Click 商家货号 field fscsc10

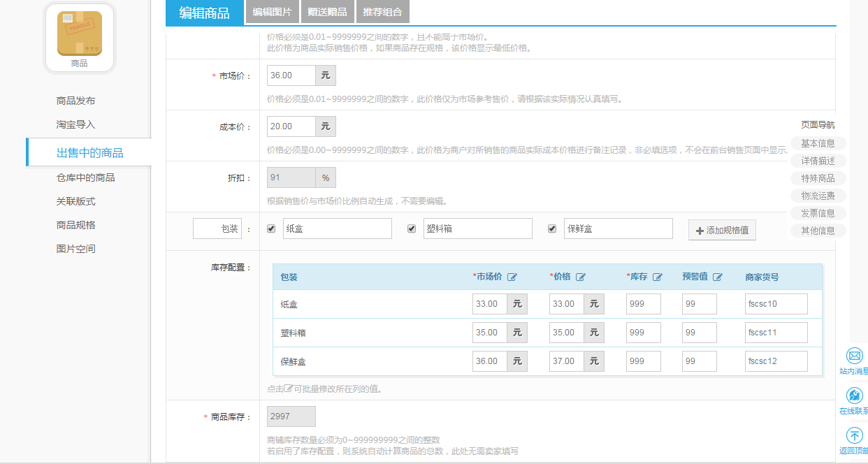(x=776, y=304)
